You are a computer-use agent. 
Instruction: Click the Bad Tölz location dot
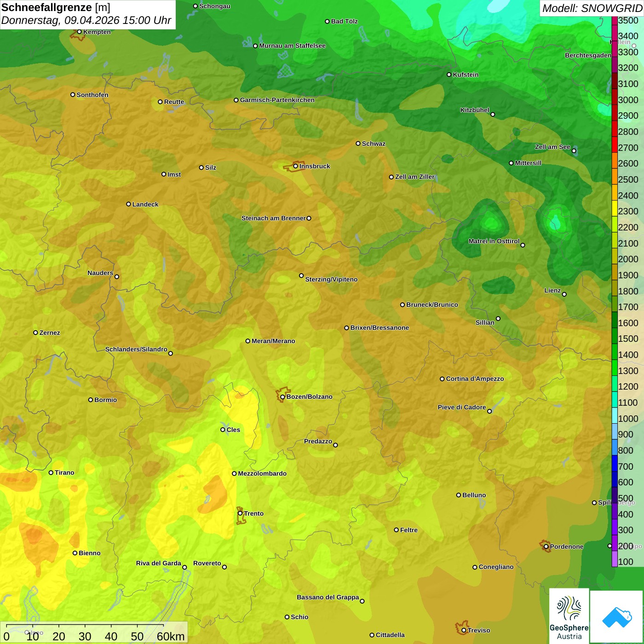pos(327,22)
